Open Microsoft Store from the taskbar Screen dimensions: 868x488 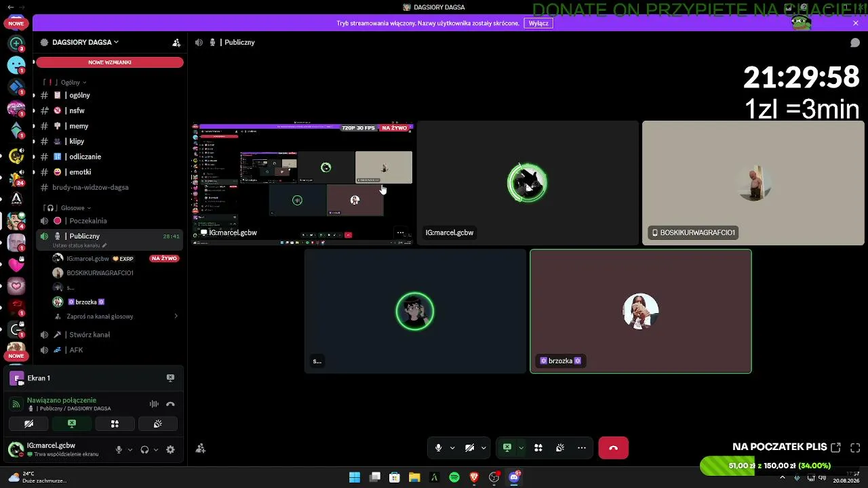[x=395, y=477]
